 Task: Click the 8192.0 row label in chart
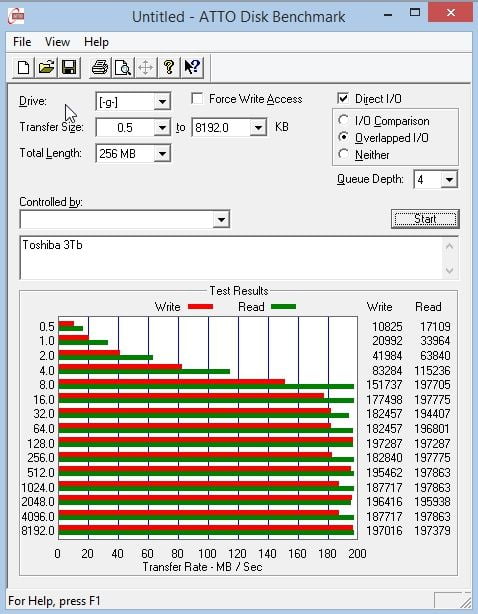tap(38, 531)
